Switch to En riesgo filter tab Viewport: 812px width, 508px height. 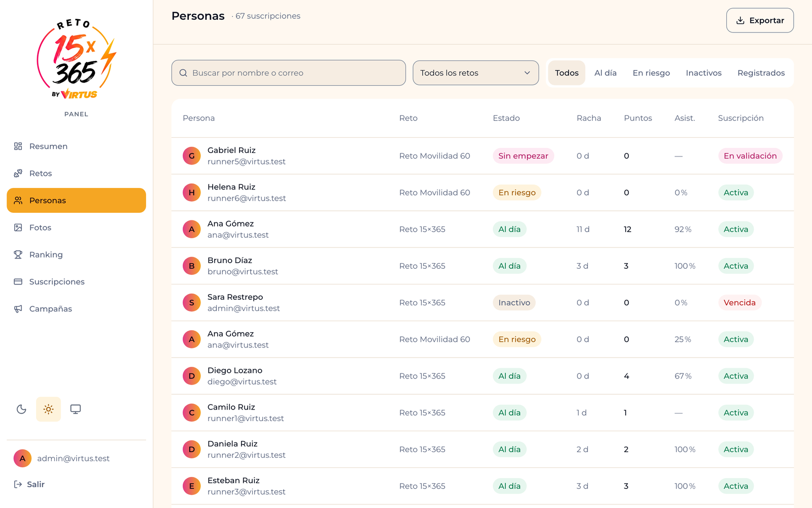tap(651, 73)
